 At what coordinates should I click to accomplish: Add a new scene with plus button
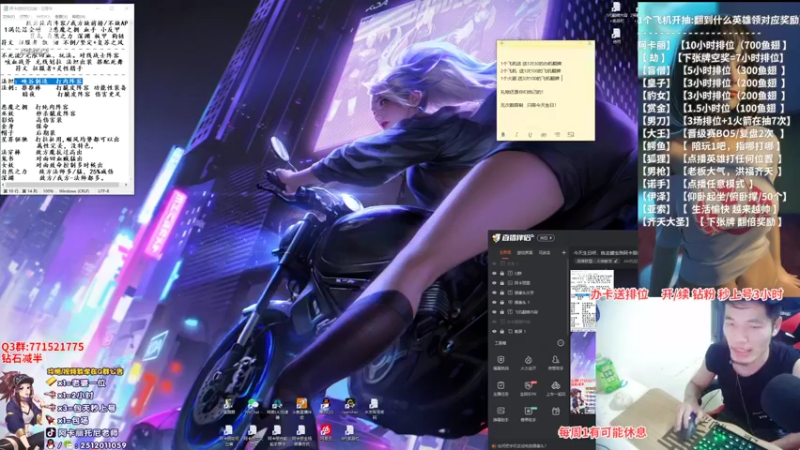point(564,253)
